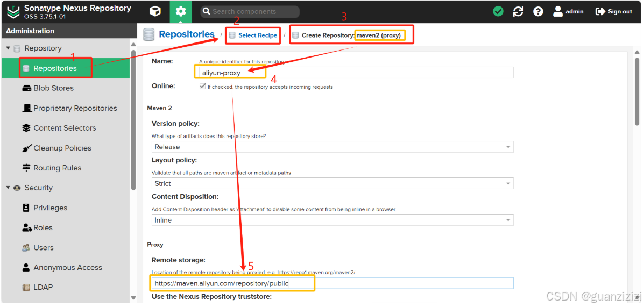Click the LDAP book icon
644x307 pixels.
26,287
